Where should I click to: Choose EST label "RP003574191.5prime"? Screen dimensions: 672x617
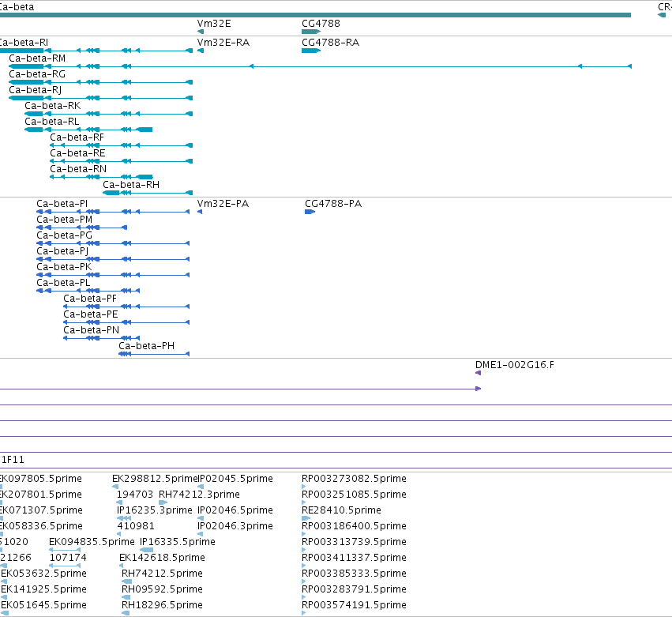354,606
